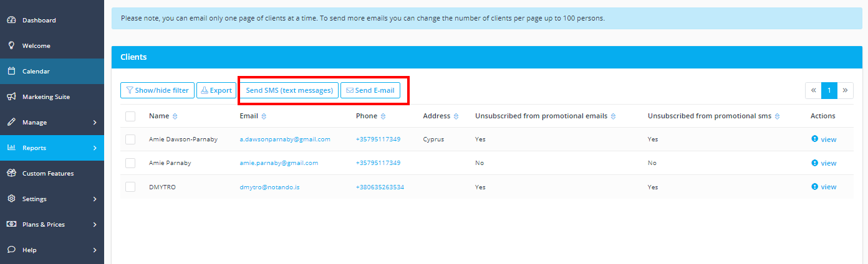This screenshot has height=264, width=868.
Task: Open view action for Amie Parnaby
Action: point(824,163)
